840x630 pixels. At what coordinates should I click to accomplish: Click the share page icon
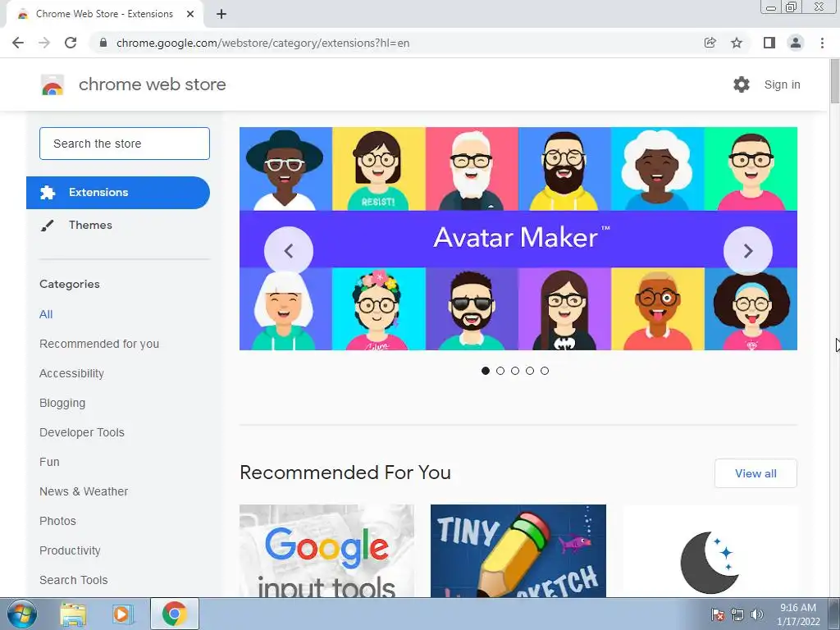point(710,43)
